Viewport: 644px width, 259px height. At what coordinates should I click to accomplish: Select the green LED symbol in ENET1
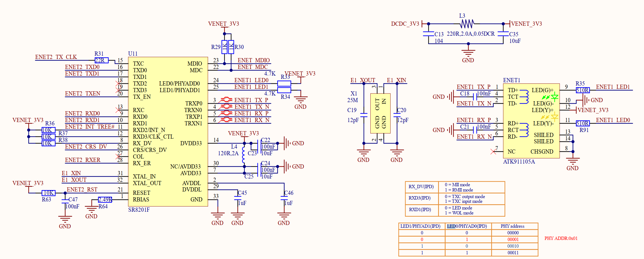click(554, 97)
